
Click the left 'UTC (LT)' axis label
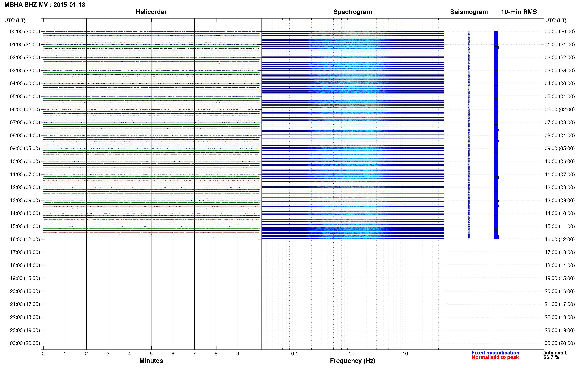point(15,20)
